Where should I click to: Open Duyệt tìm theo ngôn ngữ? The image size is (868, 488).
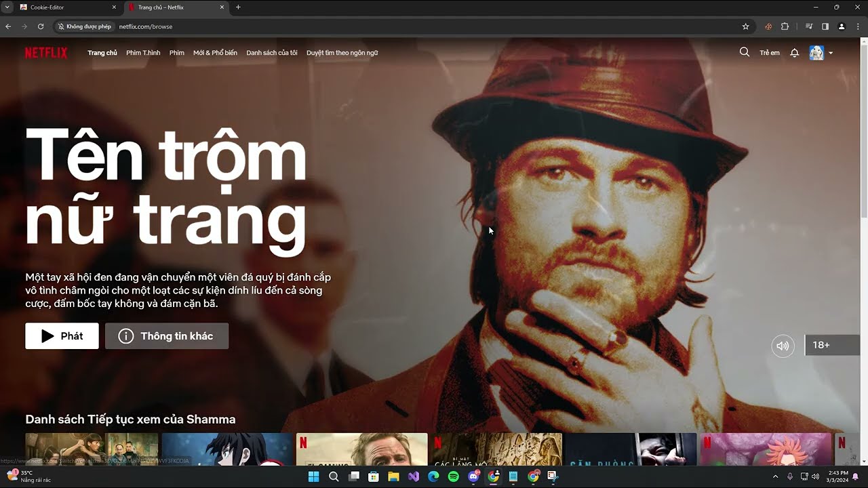point(342,53)
